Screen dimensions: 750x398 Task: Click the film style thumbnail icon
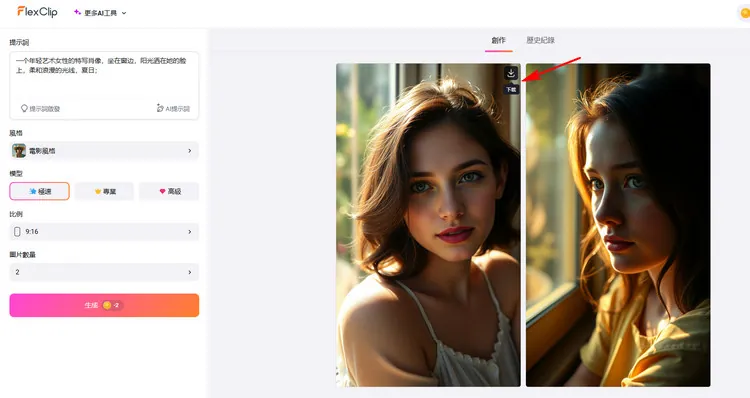click(x=19, y=151)
